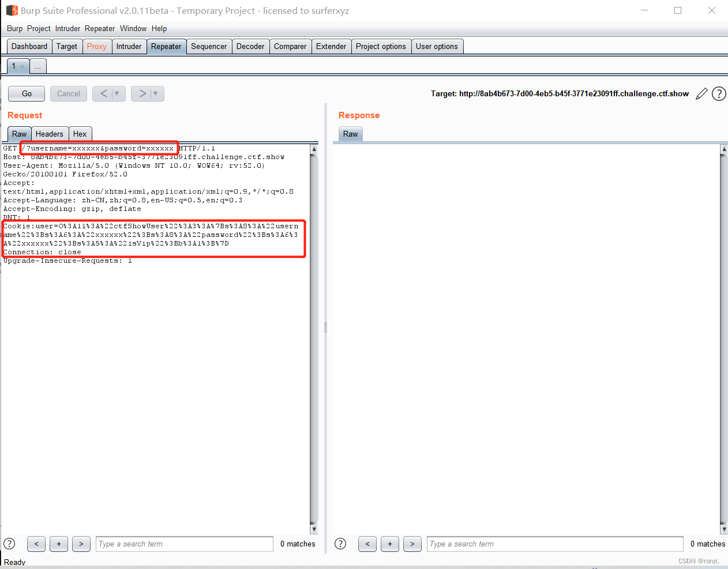Switch to the Comparer tab
Image resolution: width=728 pixels, height=569 pixels.
pyautogui.click(x=290, y=46)
